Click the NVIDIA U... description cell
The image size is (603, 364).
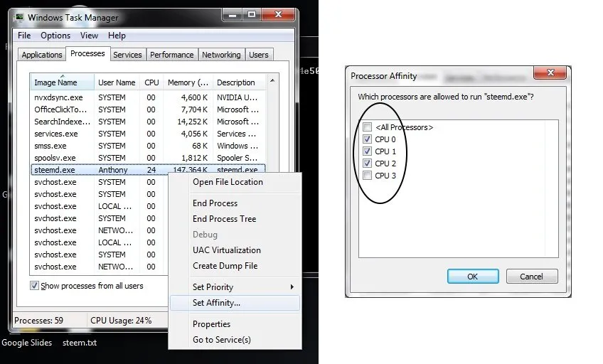pyautogui.click(x=238, y=97)
